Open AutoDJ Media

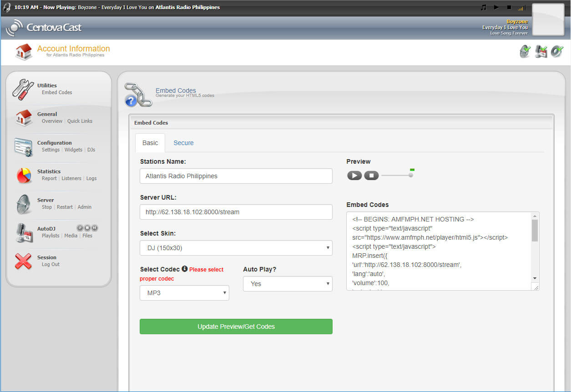click(x=71, y=236)
